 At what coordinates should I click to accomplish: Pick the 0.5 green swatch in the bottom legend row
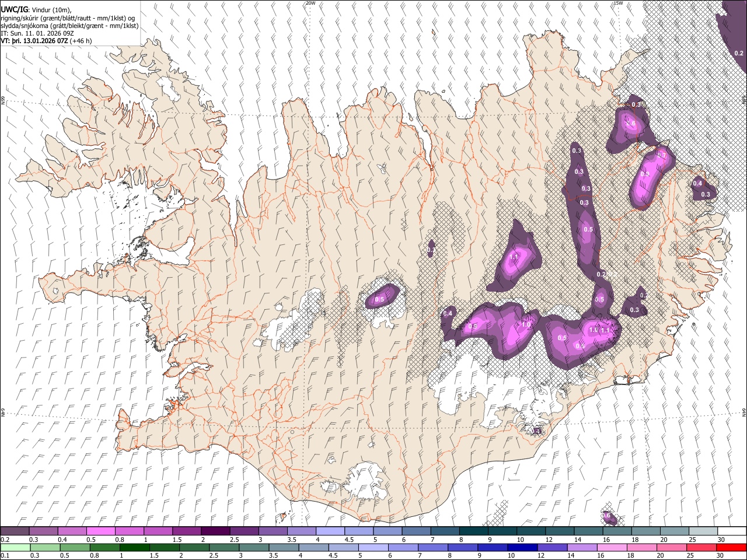[x=74, y=547]
